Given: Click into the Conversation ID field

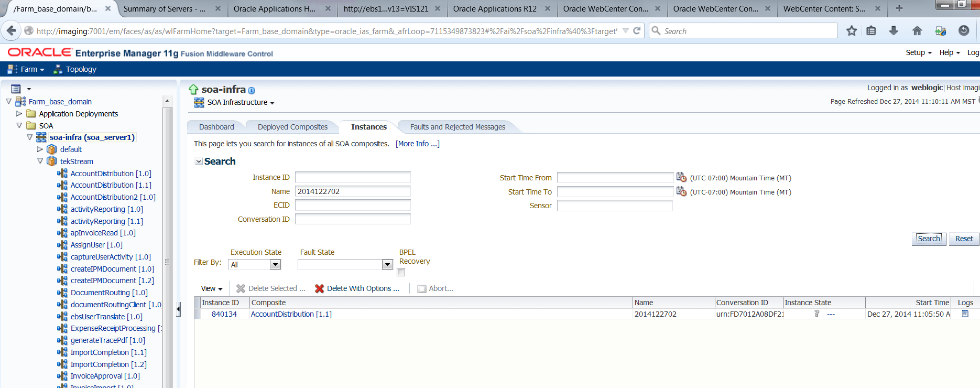Looking at the screenshot, I should (353, 219).
